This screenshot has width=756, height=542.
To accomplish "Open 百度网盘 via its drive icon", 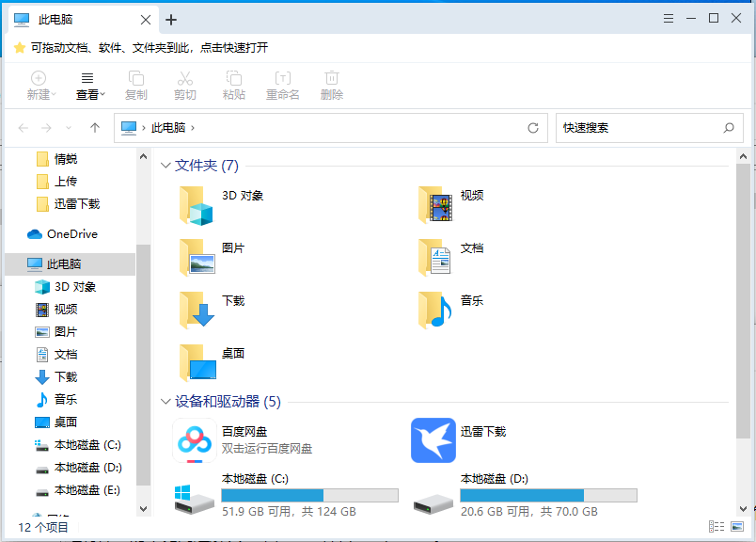I will (x=193, y=440).
